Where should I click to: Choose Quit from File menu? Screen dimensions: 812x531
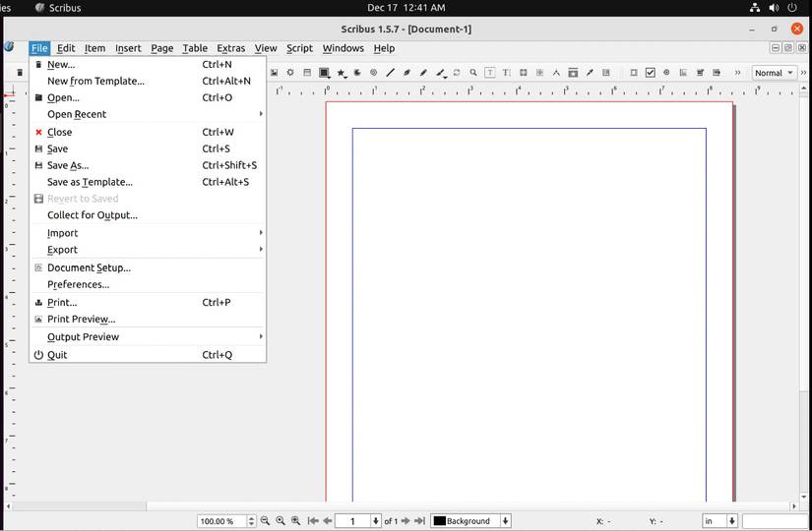point(148,355)
